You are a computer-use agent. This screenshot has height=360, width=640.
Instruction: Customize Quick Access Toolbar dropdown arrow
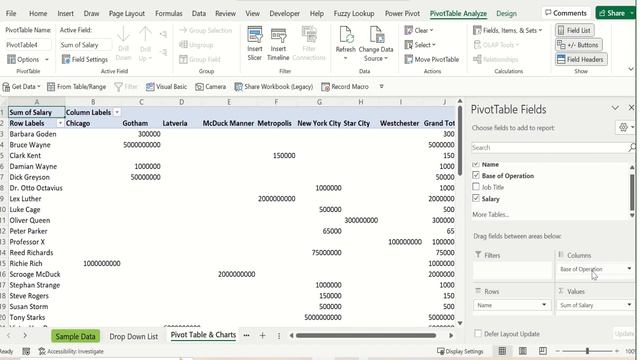(381, 87)
